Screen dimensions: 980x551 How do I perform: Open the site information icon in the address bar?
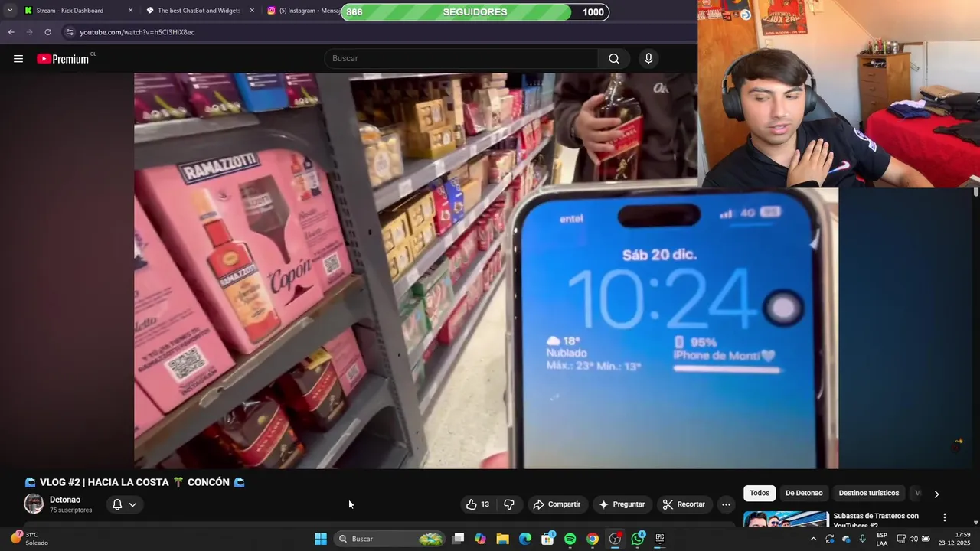69,32
